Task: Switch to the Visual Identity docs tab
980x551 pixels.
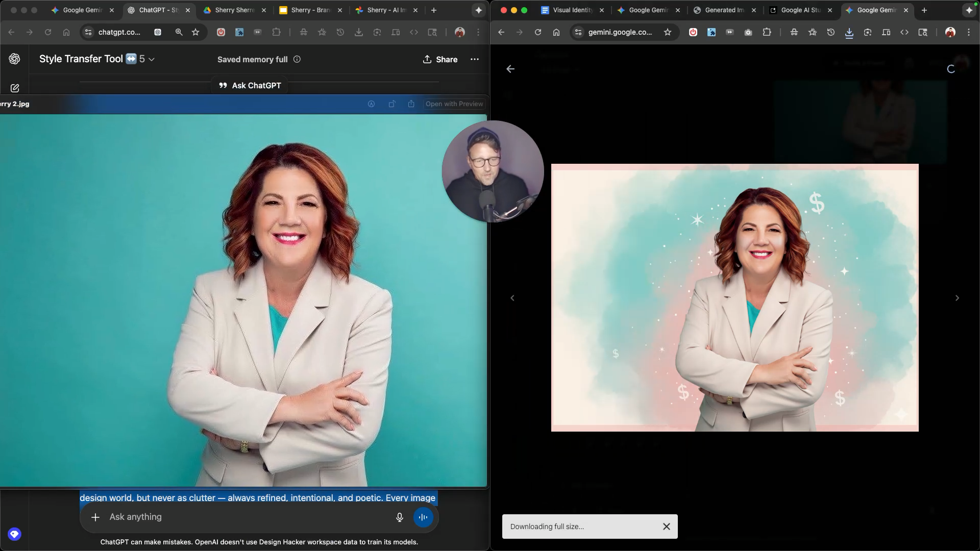Action: point(572,10)
